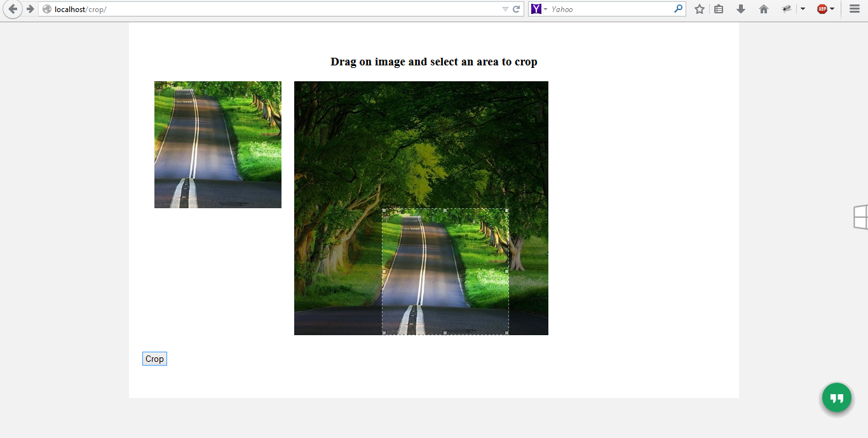Viewport: 868px width, 438px height.
Task: Expand the Adblock Plus dropdown arrow
Action: pyautogui.click(x=832, y=9)
